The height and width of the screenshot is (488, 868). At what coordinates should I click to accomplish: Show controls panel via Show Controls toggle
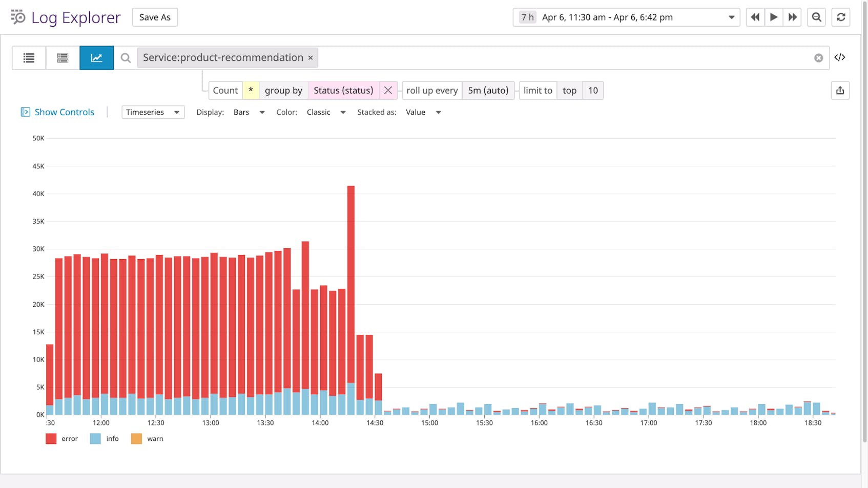tap(57, 112)
